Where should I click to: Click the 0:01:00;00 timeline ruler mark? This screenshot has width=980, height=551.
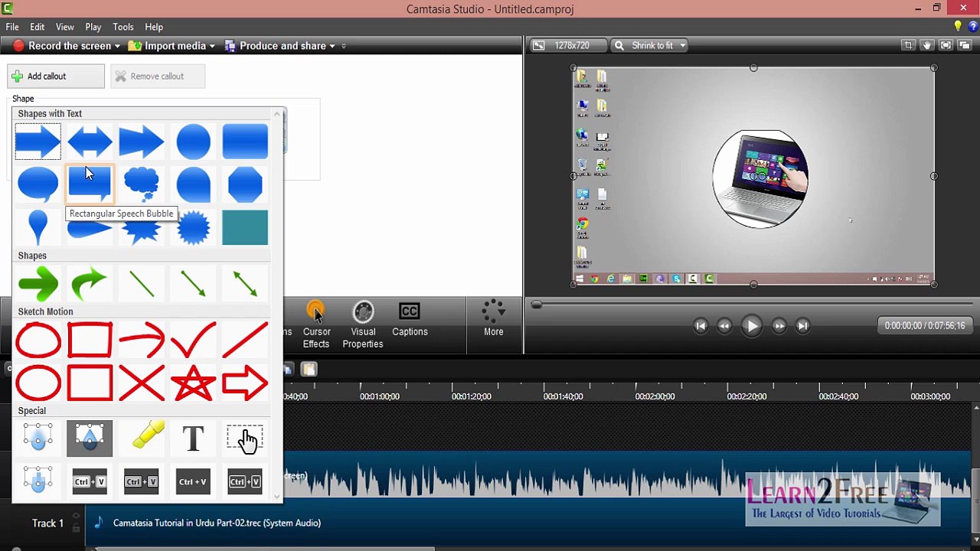tap(380, 396)
